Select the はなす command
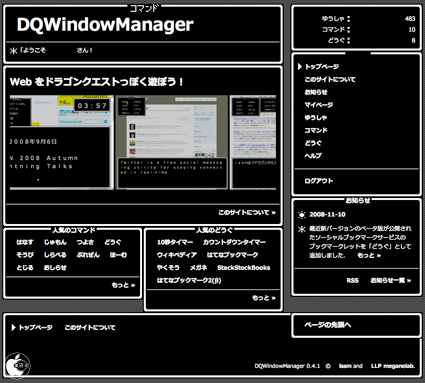This screenshot has width=425, height=383. 25,242
